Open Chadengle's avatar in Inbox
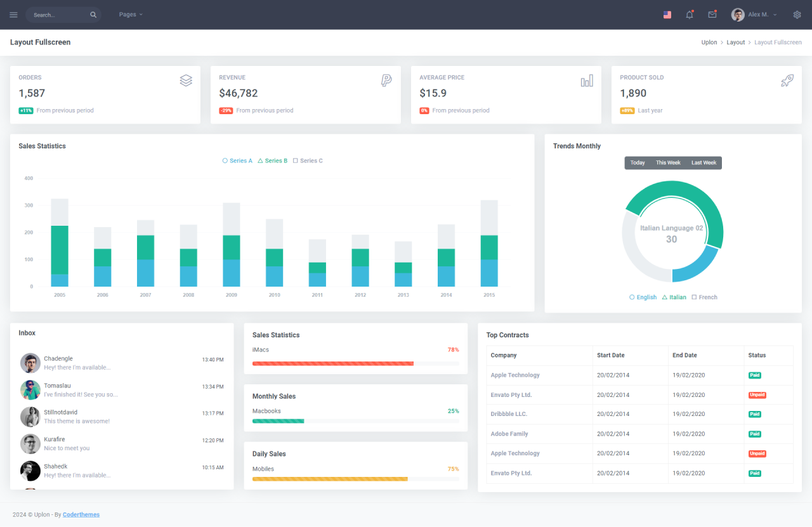 [x=30, y=363]
